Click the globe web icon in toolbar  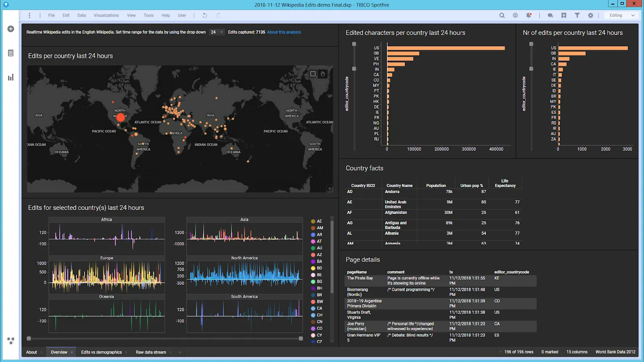tap(515, 15)
